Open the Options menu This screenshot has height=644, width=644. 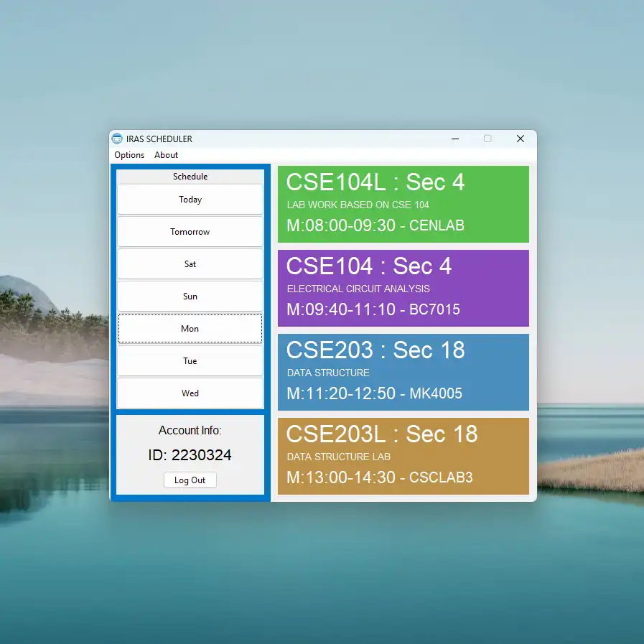(x=129, y=155)
